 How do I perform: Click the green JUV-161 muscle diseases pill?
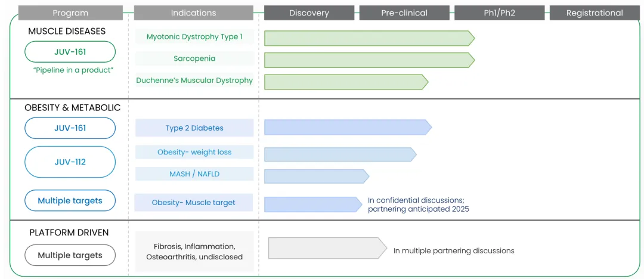coord(70,52)
